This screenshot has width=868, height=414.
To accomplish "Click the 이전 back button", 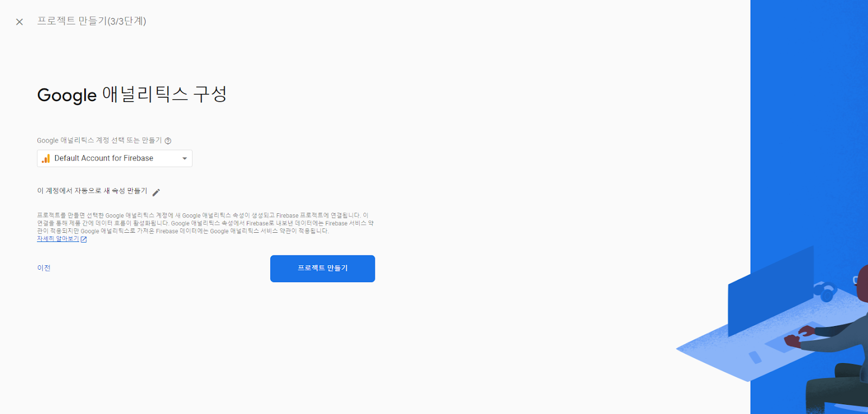I will (44, 268).
